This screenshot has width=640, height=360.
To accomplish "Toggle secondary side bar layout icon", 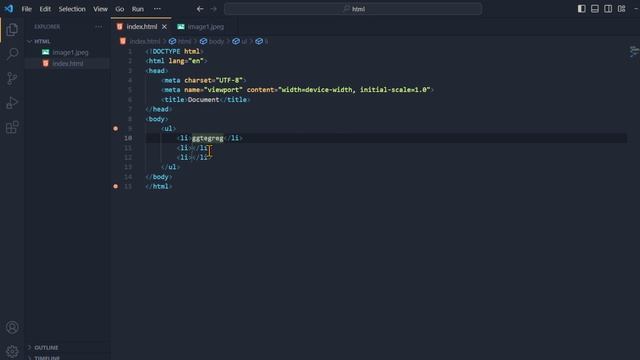I will (608, 9).
